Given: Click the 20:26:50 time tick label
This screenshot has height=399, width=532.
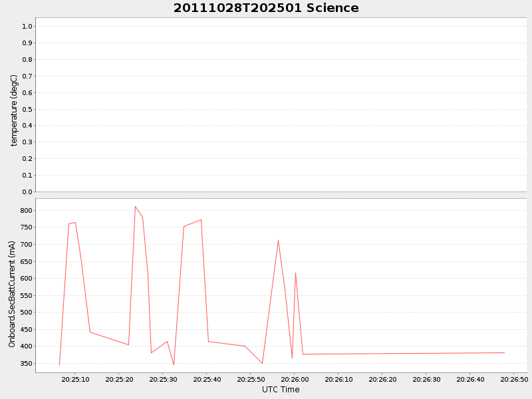Looking at the screenshot, I should [x=514, y=379].
